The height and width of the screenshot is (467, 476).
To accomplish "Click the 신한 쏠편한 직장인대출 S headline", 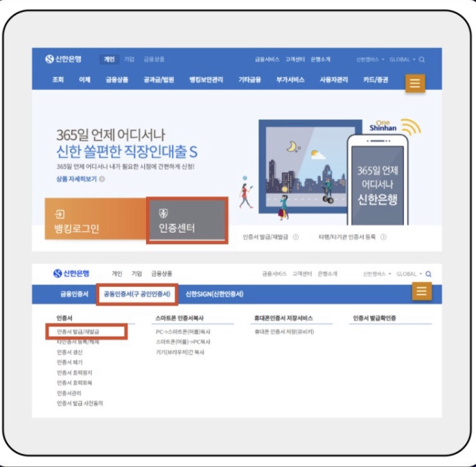I will click(127, 151).
